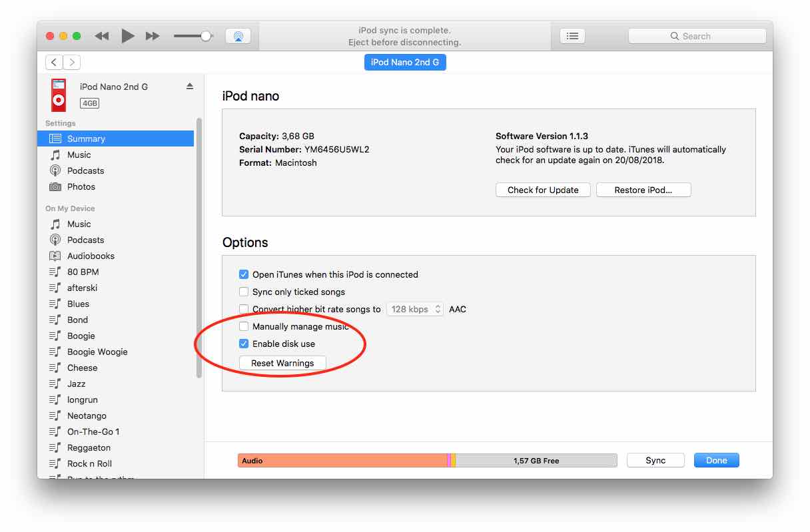
Task: Click the Done button
Action: coord(717,460)
